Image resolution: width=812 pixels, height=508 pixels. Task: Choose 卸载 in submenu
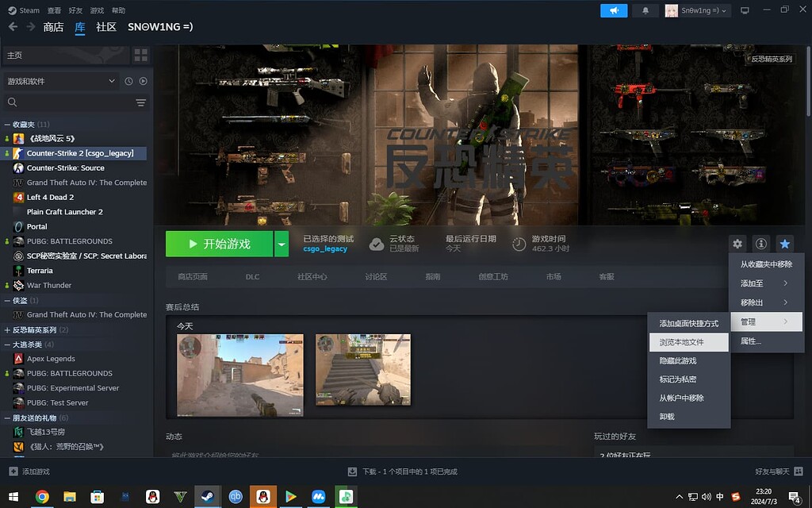pos(689,417)
